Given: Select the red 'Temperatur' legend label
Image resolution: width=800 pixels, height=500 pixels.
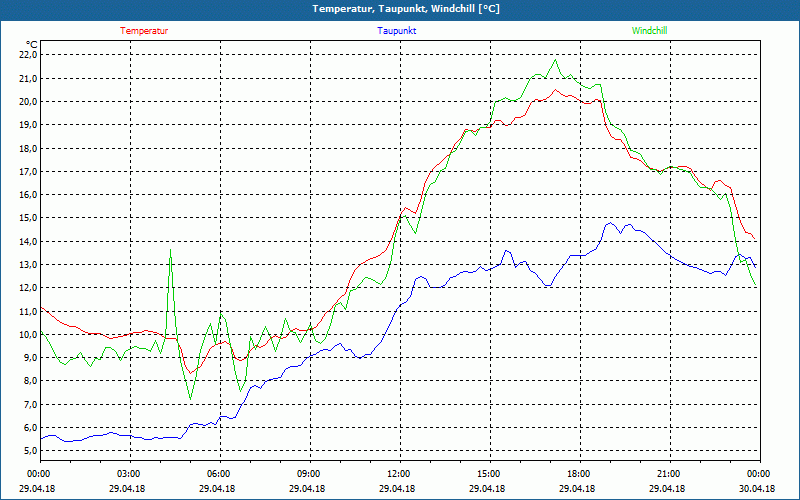Looking at the screenshot, I should (x=144, y=31).
